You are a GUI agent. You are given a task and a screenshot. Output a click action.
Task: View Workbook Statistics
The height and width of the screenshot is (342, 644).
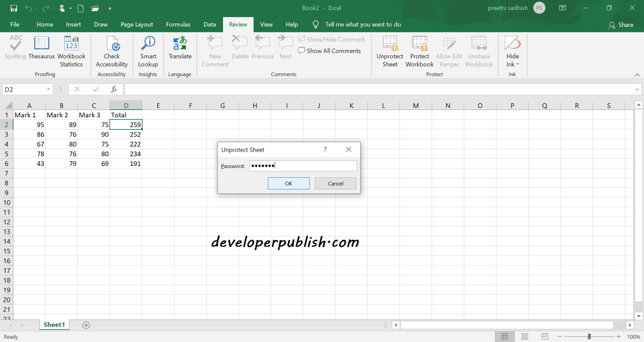point(71,49)
